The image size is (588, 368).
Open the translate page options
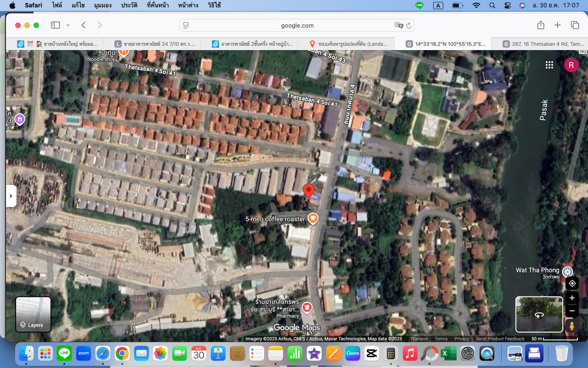tap(398, 26)
